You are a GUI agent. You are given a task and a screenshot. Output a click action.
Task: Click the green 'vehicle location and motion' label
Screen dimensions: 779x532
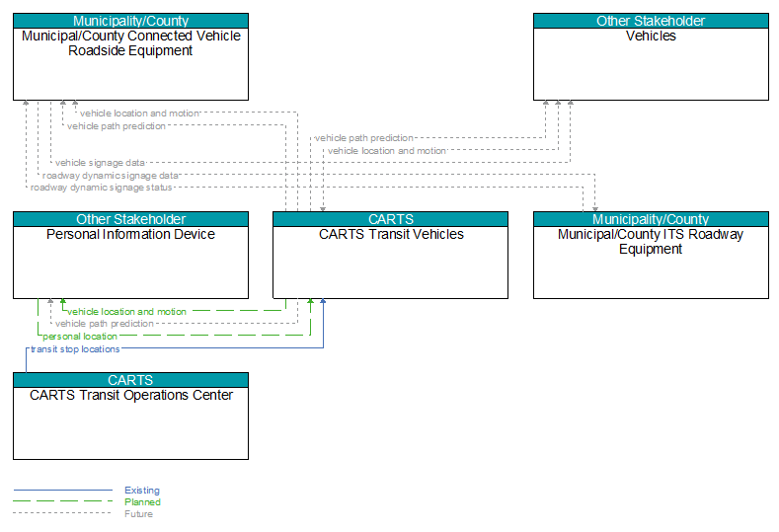[126, 312]
